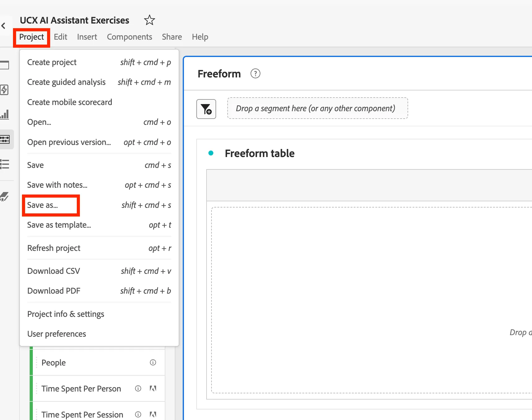Choose Create project from the menu

(x=99, y=62)
